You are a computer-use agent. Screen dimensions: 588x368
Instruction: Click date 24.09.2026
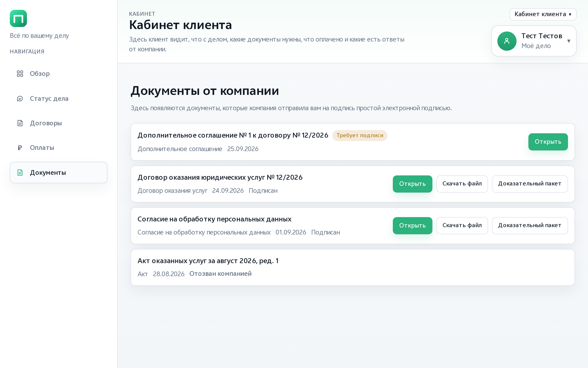(228, 191)
